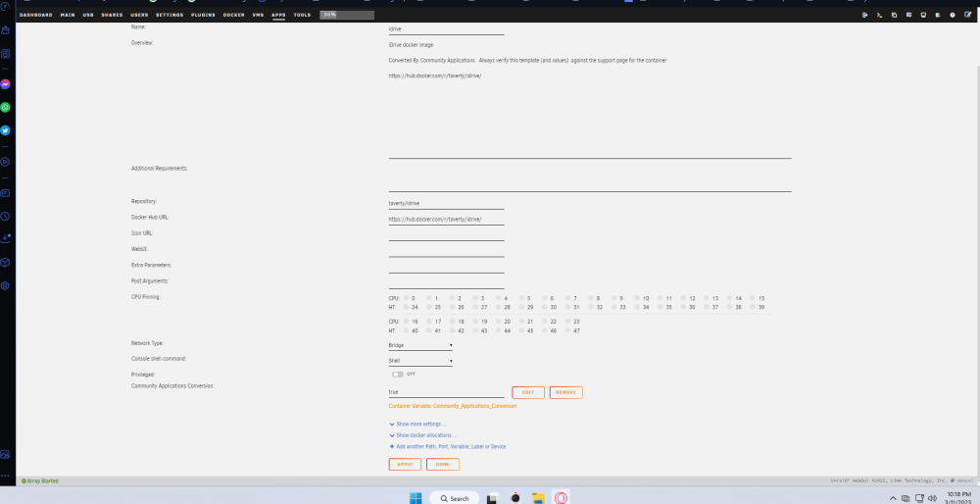
Task: Click the Unraid logout icon in the header
Action: tap(865, 15)
